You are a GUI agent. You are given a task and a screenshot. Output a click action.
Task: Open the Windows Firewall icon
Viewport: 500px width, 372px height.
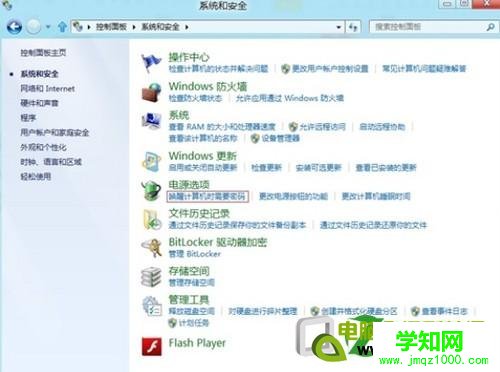click(151, 92)
